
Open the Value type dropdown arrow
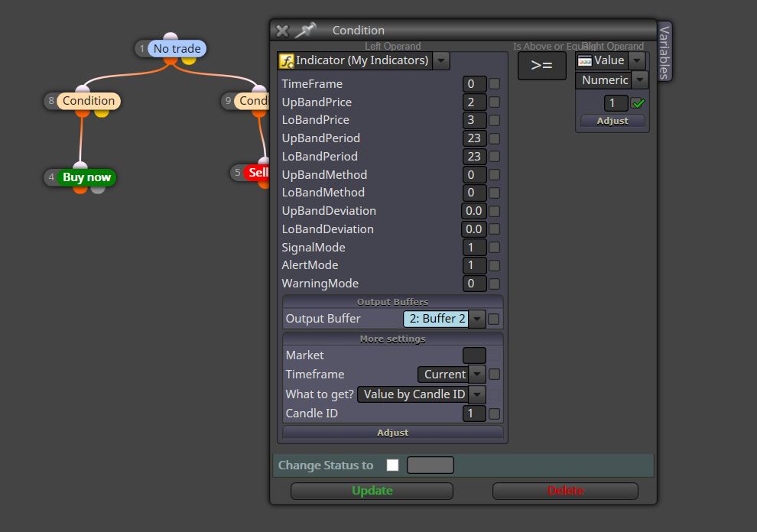pos(637,60)
